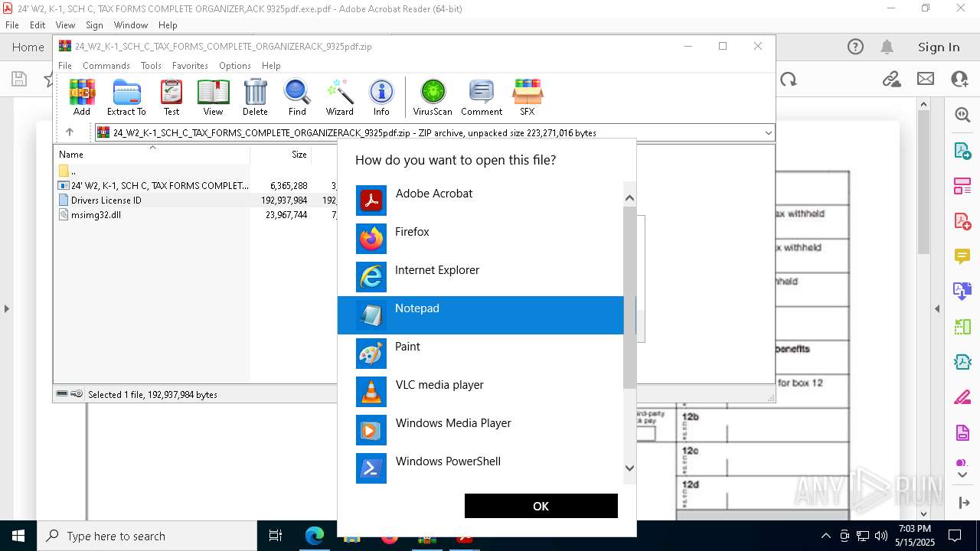
Task: Open the Comment tool
Action: point(482,97)
